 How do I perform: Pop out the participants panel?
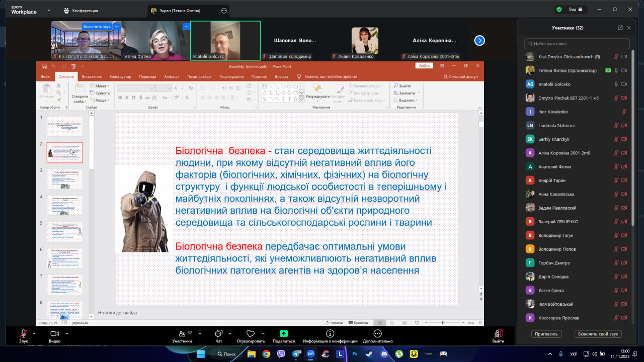click(x=620, y=28)
